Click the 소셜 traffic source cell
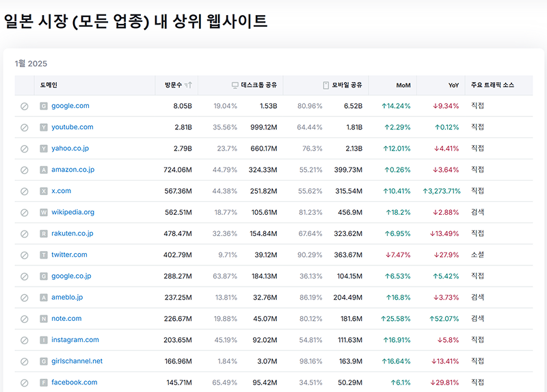Image resolution: width=547 pixels, height=392 pixels. pyautogui.click(x=477, y=254)
